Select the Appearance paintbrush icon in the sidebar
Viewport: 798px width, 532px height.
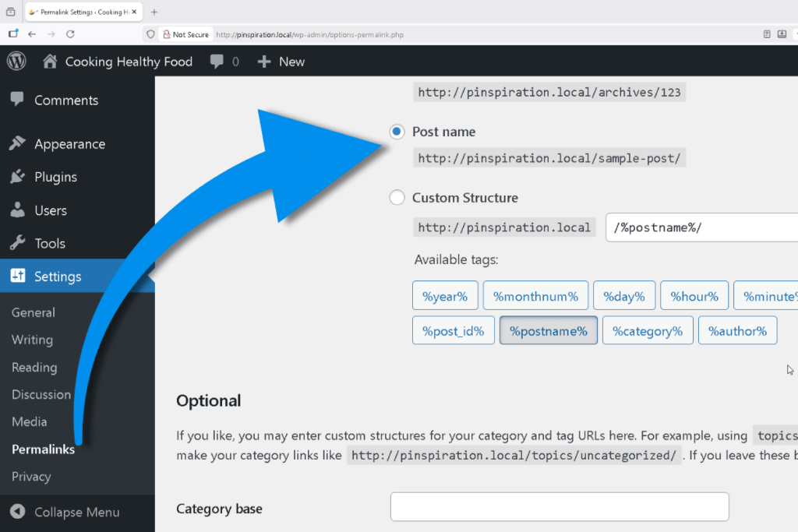(x=19, y=143)
